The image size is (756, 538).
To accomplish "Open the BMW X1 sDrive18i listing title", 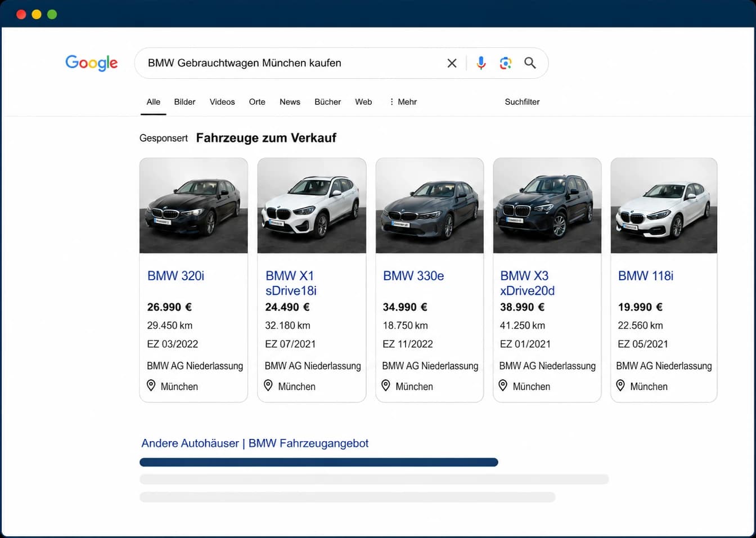I will (291, 283).
